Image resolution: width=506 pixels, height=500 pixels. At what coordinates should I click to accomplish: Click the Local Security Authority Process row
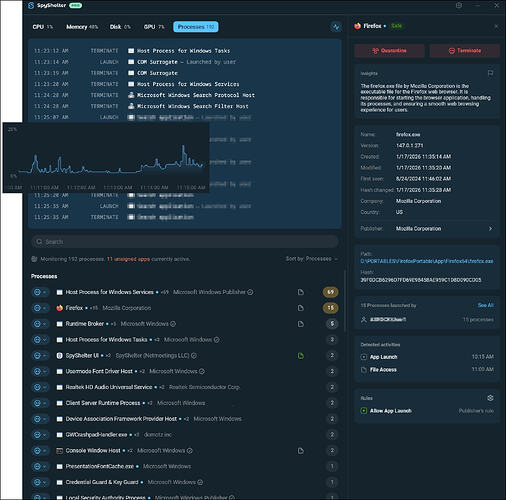click(x=185, y=497)
